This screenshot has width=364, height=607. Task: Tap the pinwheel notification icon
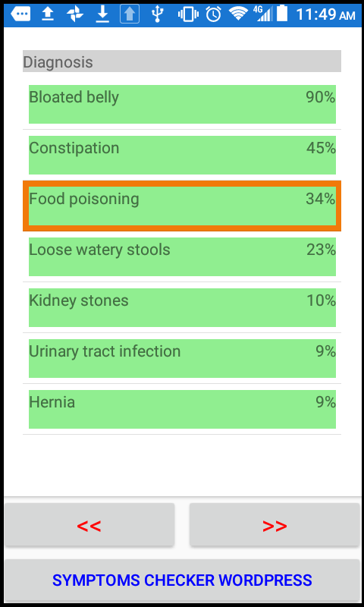pyautogui.click(x=74, y=14)
